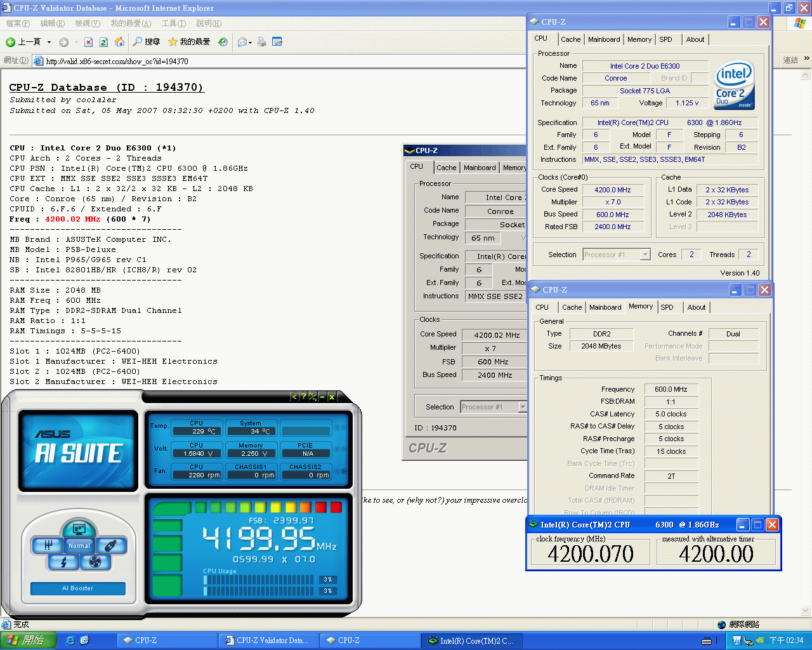
Task: Open the AI Gear shifter icon in AI Suite
Action: tap(48, 545)
